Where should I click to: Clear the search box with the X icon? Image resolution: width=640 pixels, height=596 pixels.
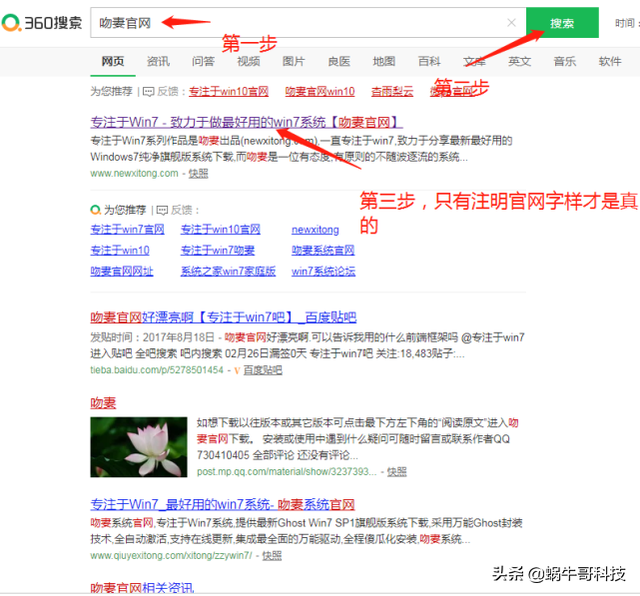coord(511,22)
